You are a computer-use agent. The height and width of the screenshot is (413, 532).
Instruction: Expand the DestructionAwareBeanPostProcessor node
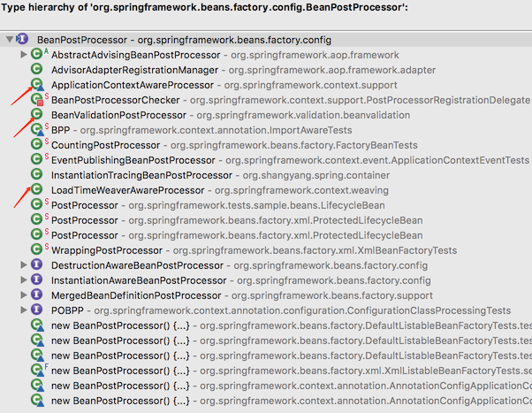(24, 265)
